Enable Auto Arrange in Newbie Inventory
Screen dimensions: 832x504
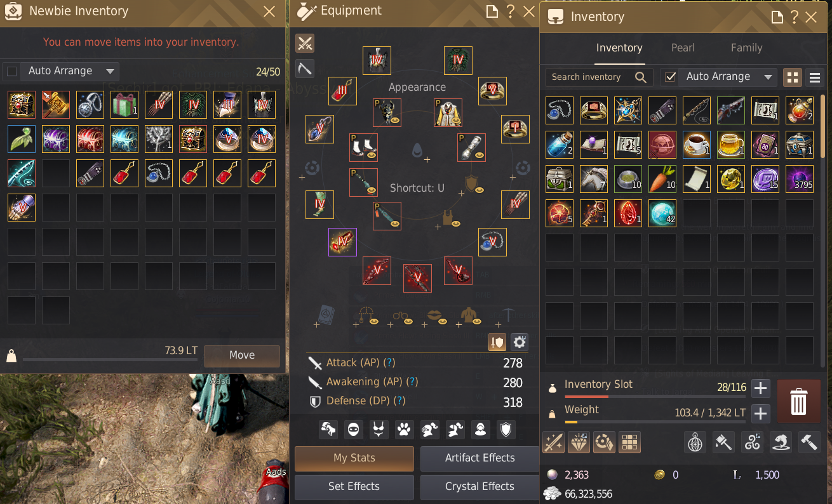pos(11,71)
